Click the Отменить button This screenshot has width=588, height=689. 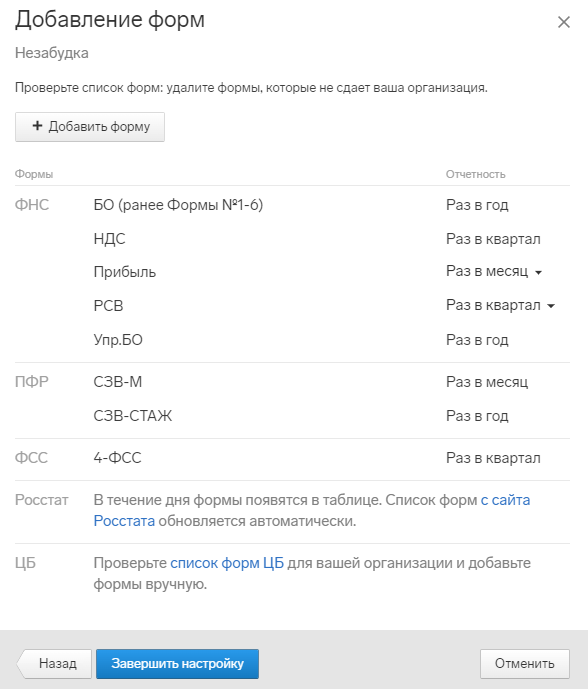coord(525,664)
